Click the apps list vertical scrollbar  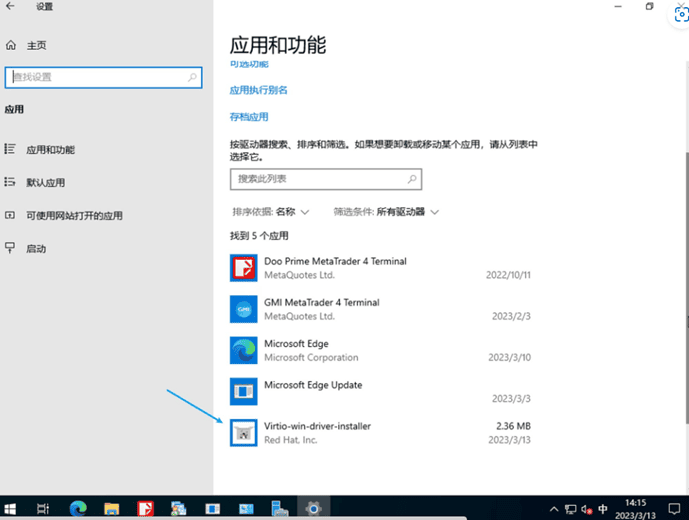click(x=686, y=288)
